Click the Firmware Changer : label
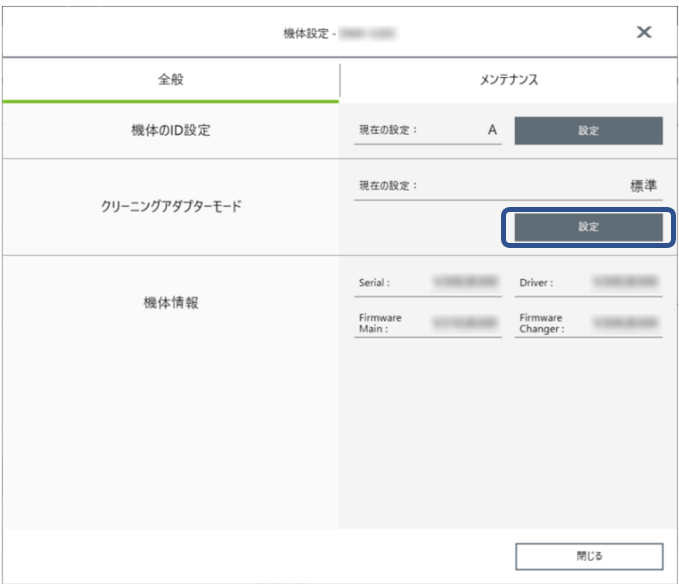 542,323
